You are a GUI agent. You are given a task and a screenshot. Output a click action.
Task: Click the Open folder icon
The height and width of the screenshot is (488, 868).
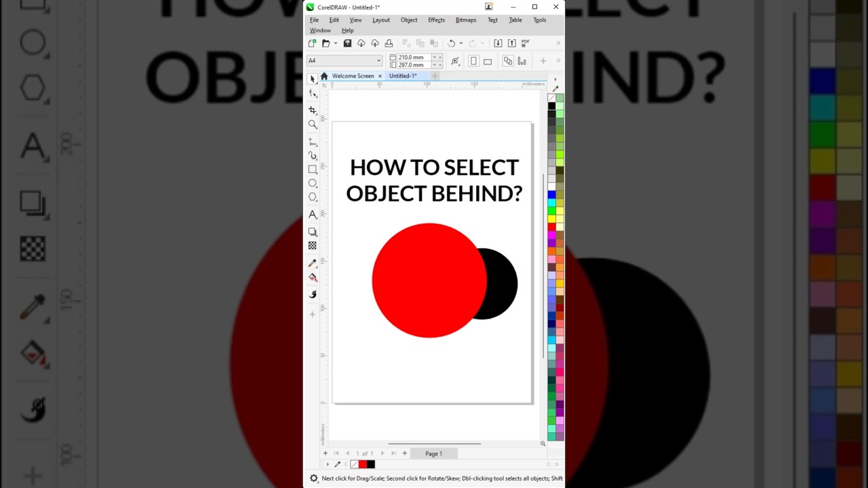(325, 43)
